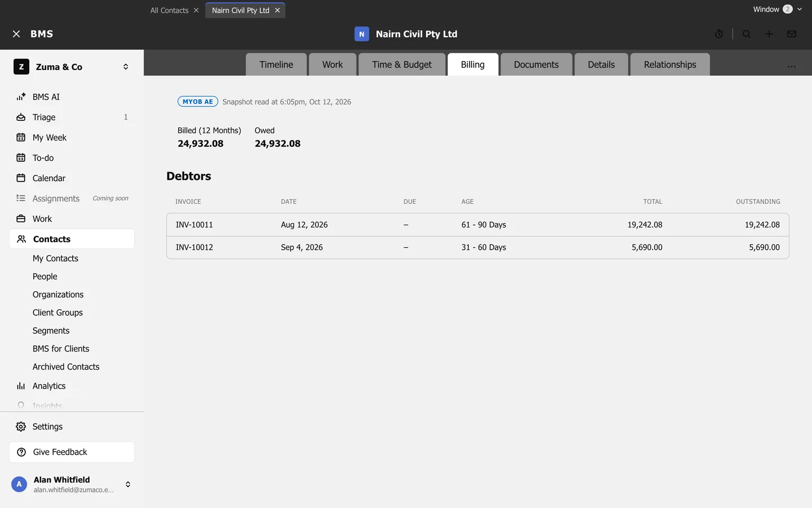This screenshot has height=508, width=812.
Task: Close the All Contacts tab
Action: (x=196, y=10)
